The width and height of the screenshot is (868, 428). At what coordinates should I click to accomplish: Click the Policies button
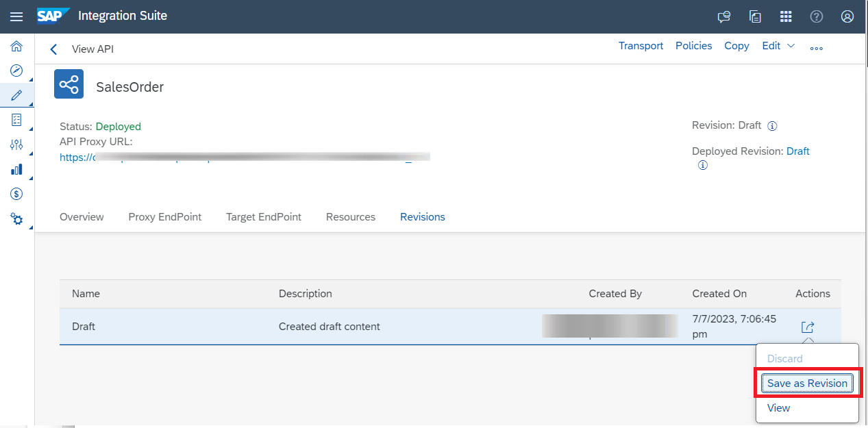(x=694, y=46)
